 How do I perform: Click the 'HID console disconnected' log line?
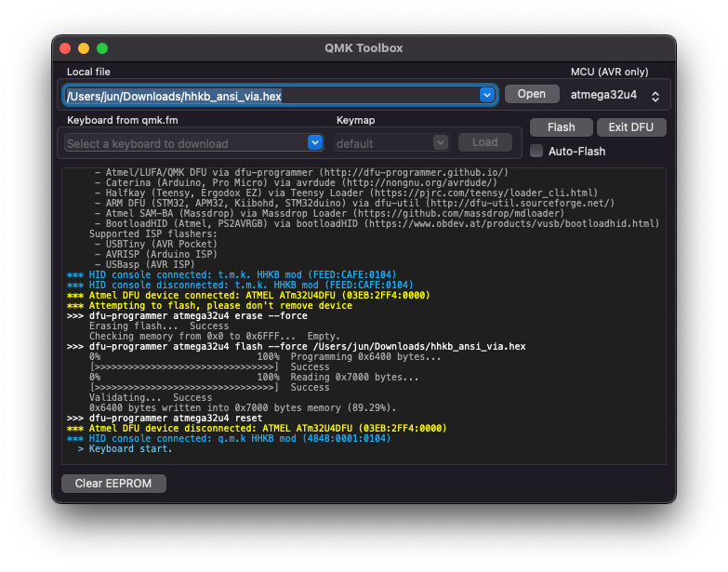[x=240, y=286]
